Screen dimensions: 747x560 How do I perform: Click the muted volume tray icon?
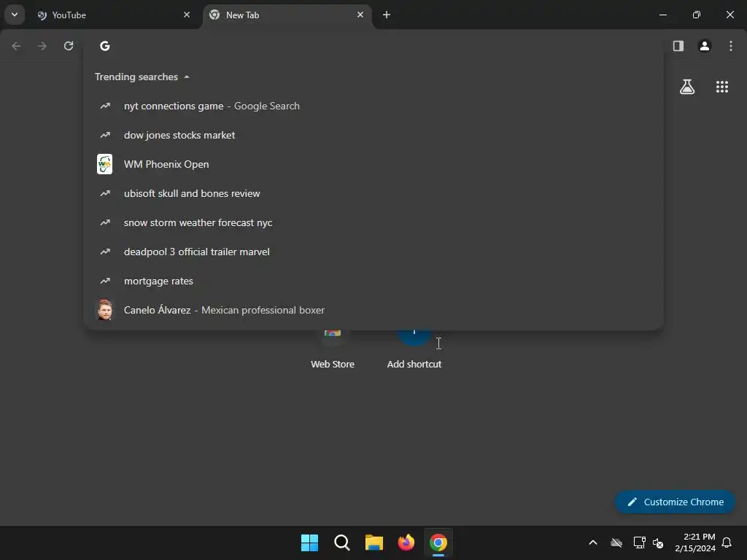pos(658,542)
